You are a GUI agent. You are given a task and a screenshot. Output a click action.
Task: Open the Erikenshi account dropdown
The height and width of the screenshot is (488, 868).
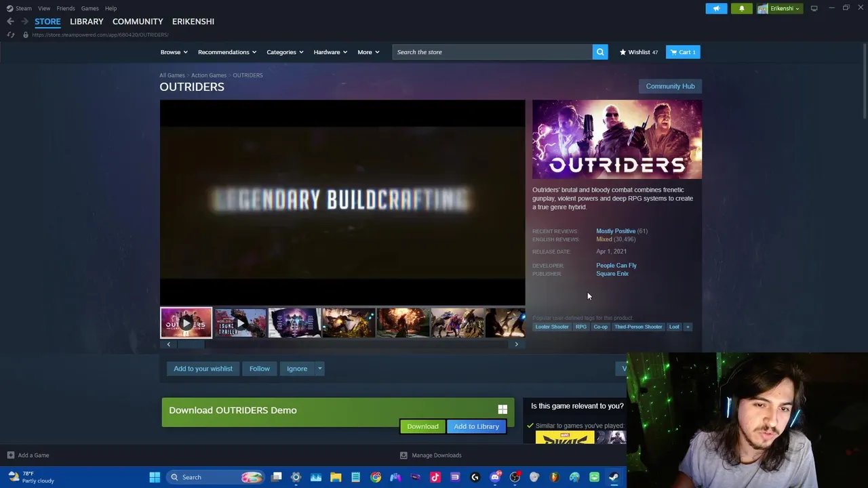point(778,8)
